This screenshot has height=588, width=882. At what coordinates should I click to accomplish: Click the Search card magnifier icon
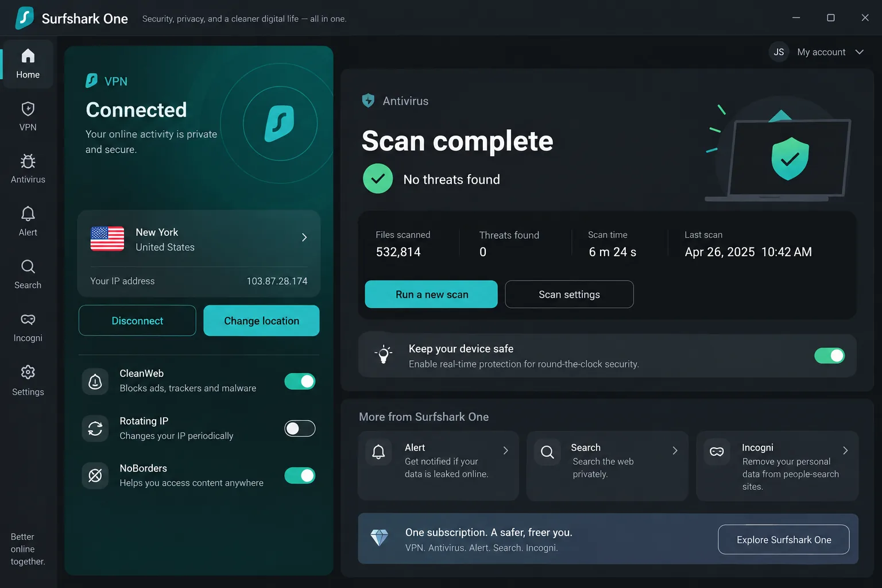tap(547, 452)
